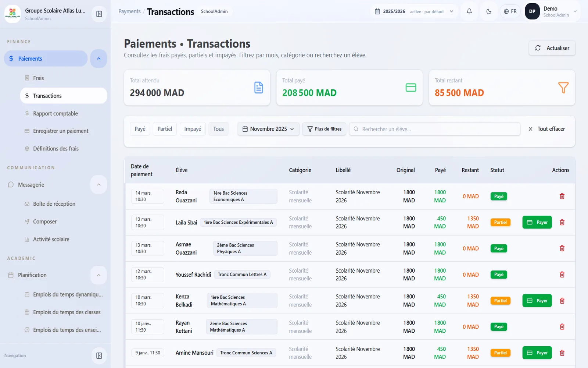The image size is (588, 368).
Task: Collapse the sidebar using top panel icon
Action: (x=99, y=14)
